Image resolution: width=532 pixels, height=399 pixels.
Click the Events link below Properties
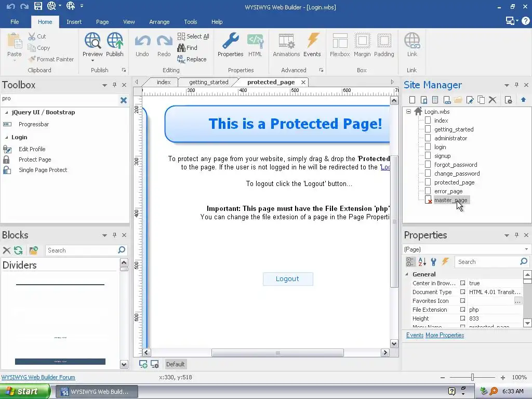point(415,335)
